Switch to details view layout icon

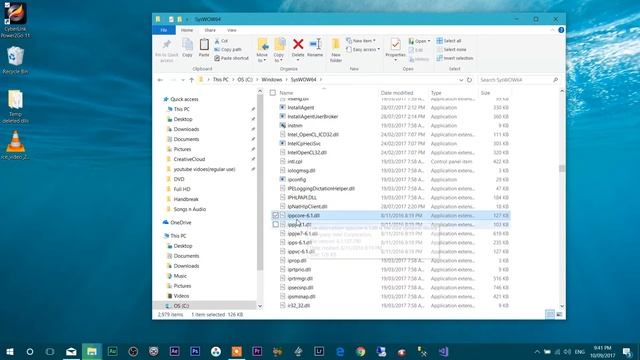550,314
